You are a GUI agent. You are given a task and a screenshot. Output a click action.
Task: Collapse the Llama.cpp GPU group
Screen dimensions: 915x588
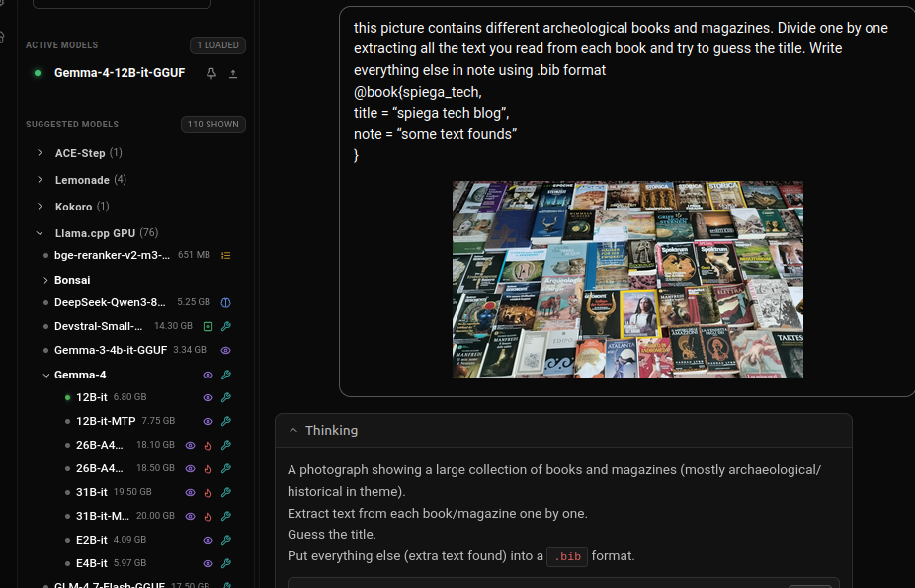click(x=40, y=233)
